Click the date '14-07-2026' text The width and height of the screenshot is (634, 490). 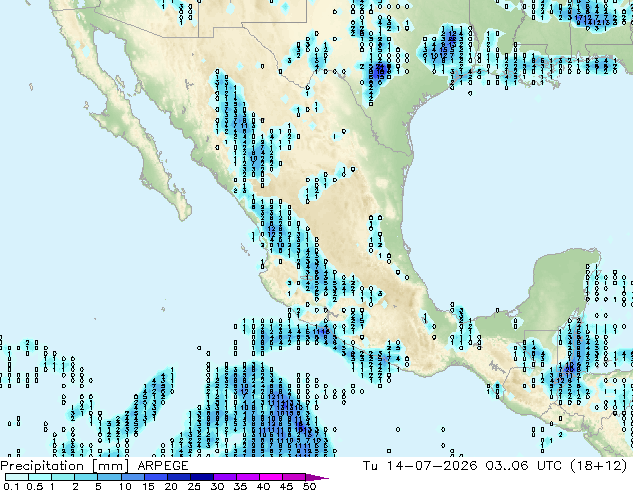431,466
